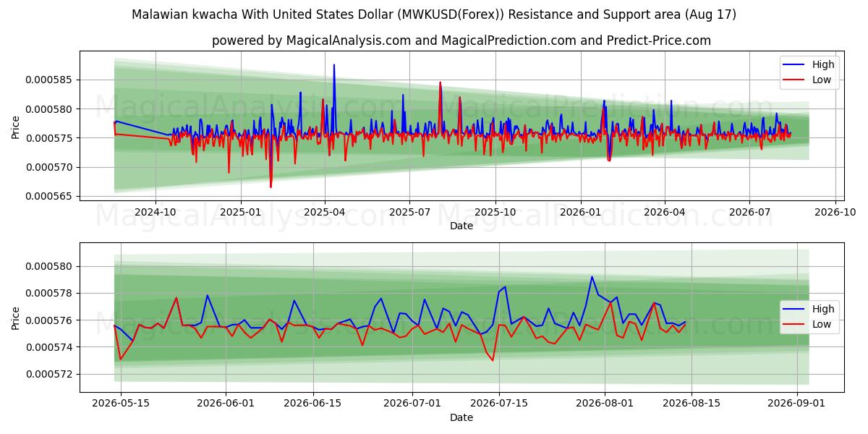Image resolution: width=868 pixels, height=434 pixels.
Task: Click the 2026-06-15 tick label
Action: pos(312,404)
